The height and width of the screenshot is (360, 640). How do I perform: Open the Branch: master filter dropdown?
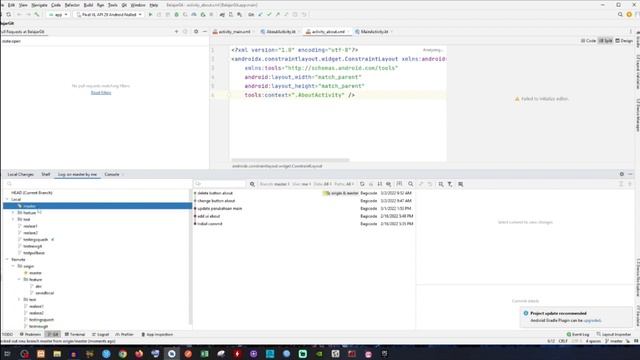click(274, 184)
